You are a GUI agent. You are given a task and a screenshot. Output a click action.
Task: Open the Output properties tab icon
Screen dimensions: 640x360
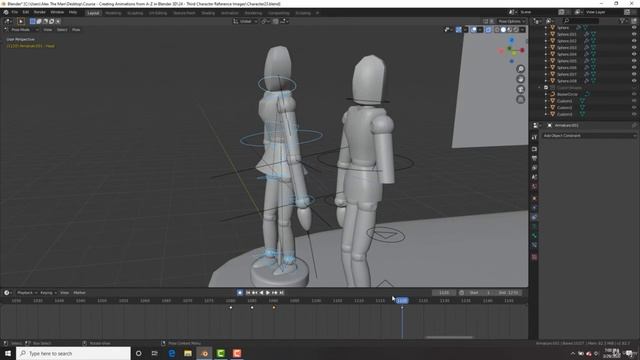pyautogui.click(x=534, y=158)
